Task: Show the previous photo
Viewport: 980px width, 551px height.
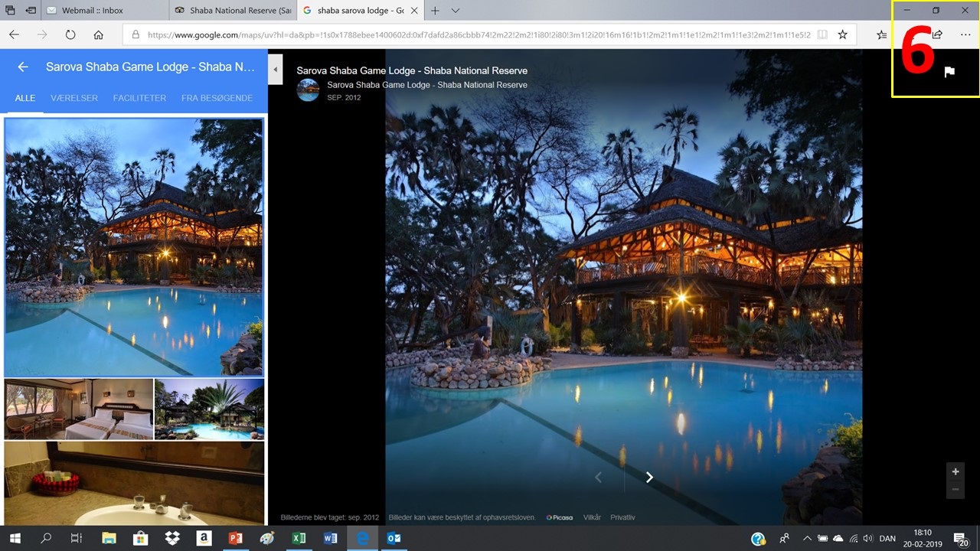Action: click(x=599, y=477)
